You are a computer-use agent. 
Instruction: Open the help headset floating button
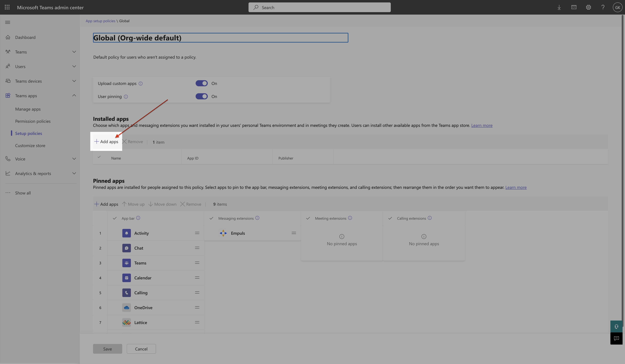pos(616,327)
